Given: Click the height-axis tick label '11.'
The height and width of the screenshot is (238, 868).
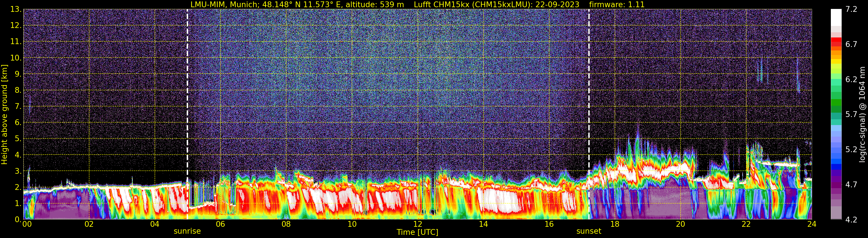Looking at the screenshot, I should point(16,42).
